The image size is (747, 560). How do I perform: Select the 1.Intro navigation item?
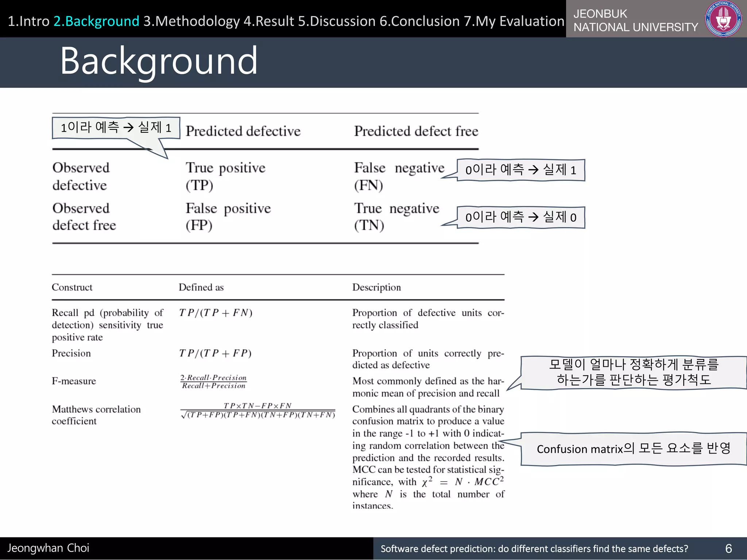click(x=28, y=21)
